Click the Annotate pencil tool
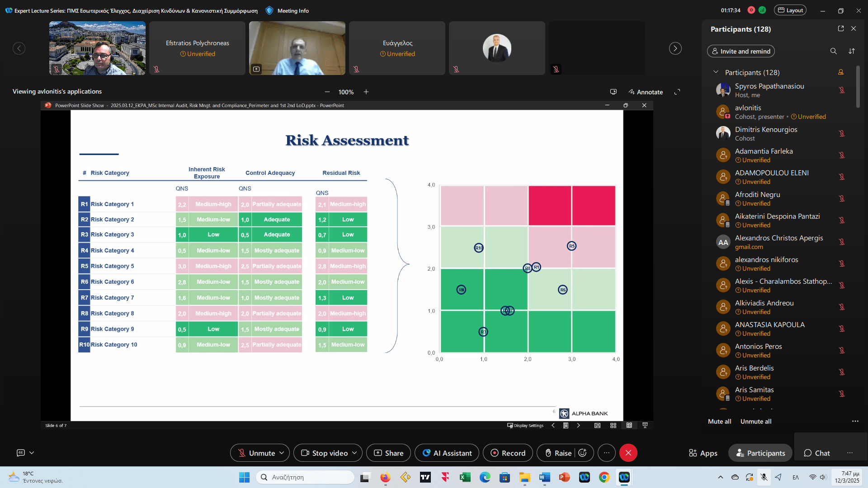The width and height of the screenshot is (868, 488). tap(646, 92)
